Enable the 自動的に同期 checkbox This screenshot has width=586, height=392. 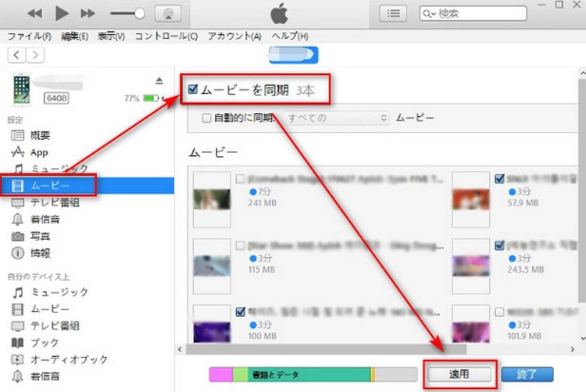click(206, 118)
